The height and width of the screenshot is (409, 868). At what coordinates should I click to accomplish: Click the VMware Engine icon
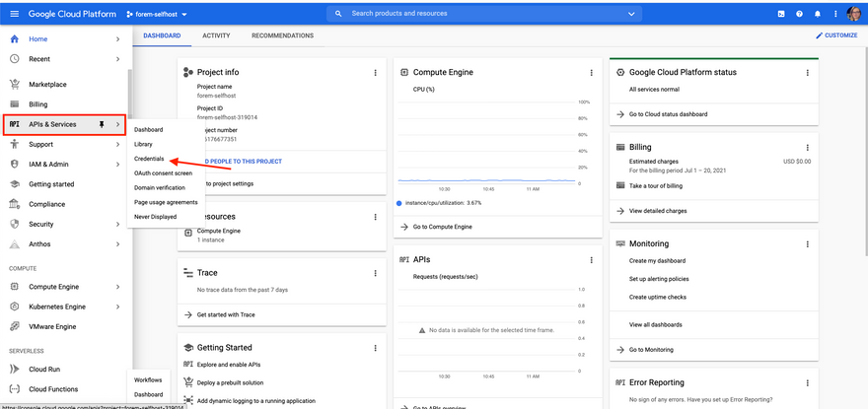[15, 326]
